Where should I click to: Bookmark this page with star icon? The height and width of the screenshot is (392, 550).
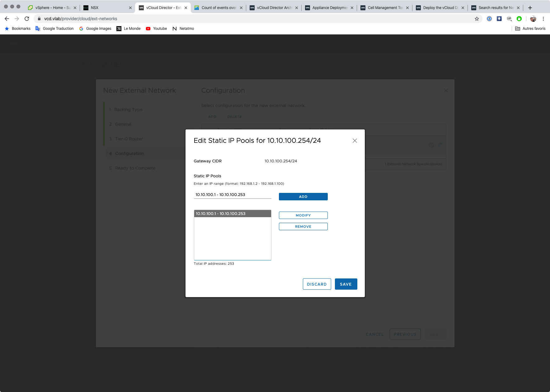click(477, 19)
